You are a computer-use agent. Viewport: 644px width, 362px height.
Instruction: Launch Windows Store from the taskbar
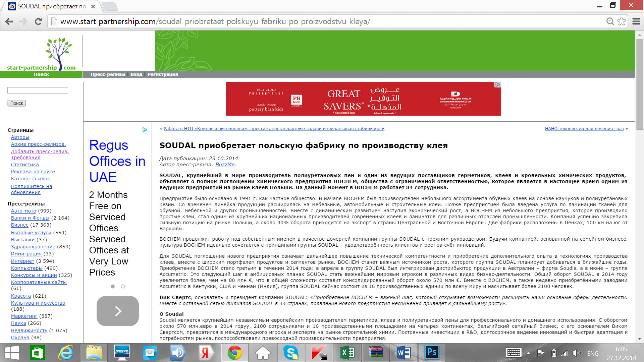37,353
